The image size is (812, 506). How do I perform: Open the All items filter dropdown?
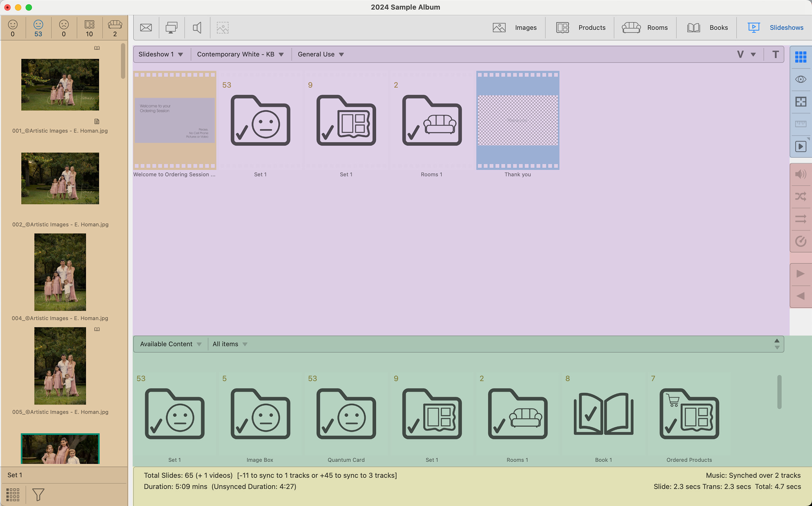pos(230,344)
